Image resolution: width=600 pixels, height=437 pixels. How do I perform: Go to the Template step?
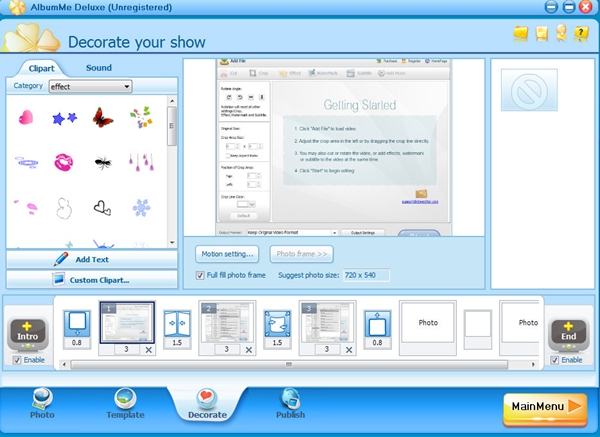click(x=126, y=404)
